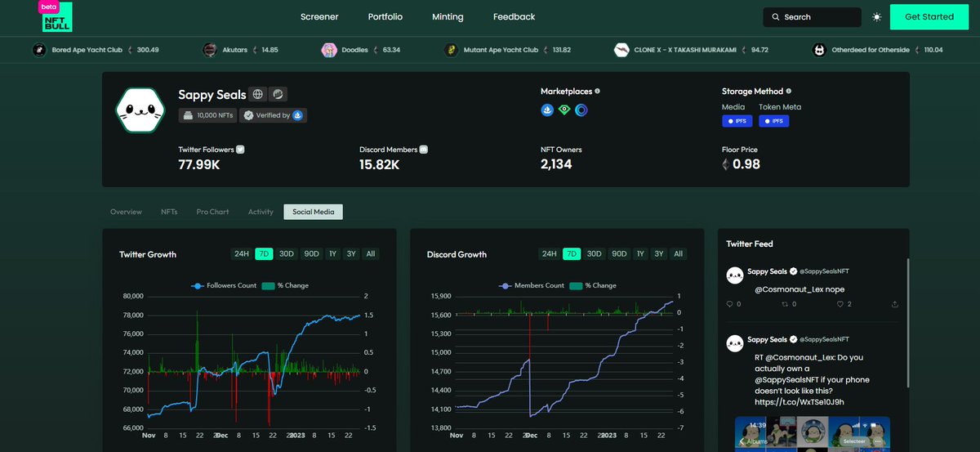This screenshot has width=980, height=452.
Task: Set Twitter Growth range to 3Y
Action: point(351,254)
